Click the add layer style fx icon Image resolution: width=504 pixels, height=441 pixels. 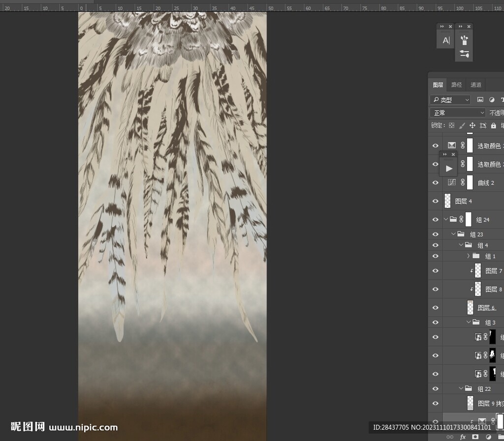coord(463,437)
